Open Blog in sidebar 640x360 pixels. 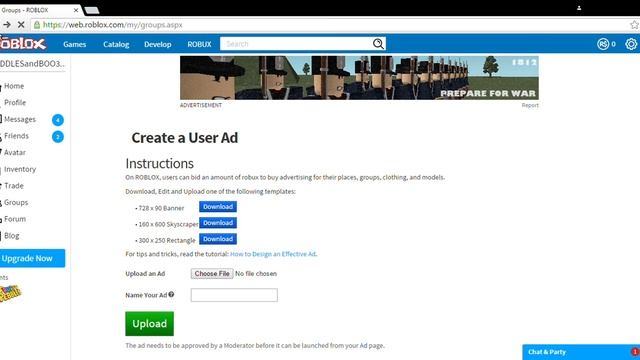(11, 236)
